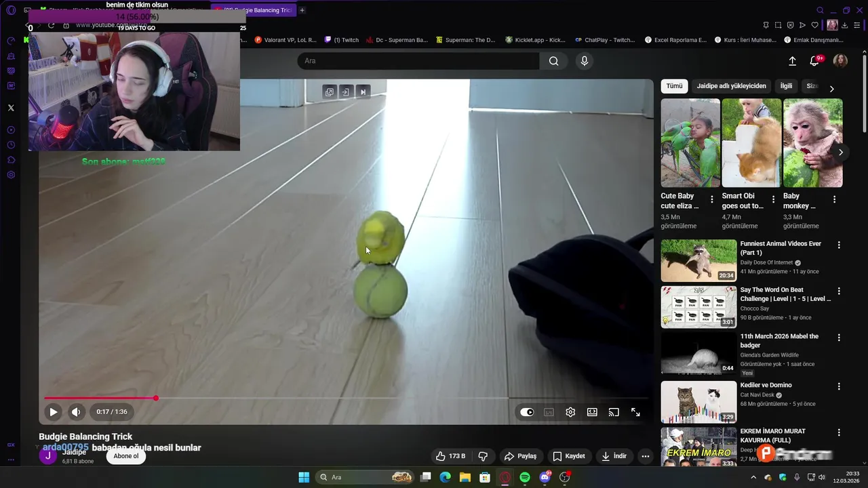Click the YouTube search field Ara
868x488 pixels.
(418, 61)
